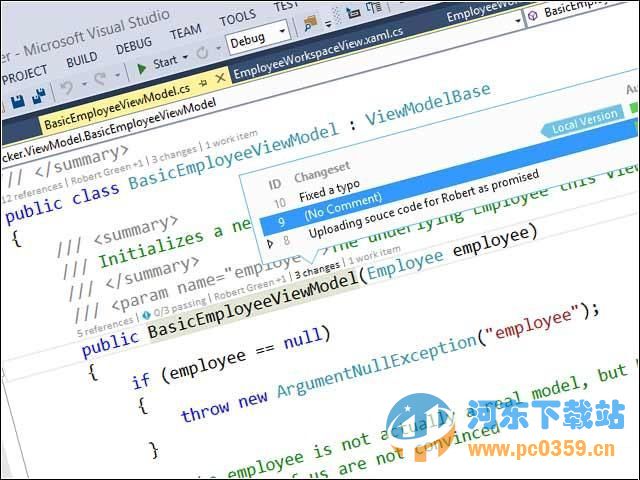This screenshot has height=480, width=640.
Task: Click the Start button label
Action: click(165, 62)
